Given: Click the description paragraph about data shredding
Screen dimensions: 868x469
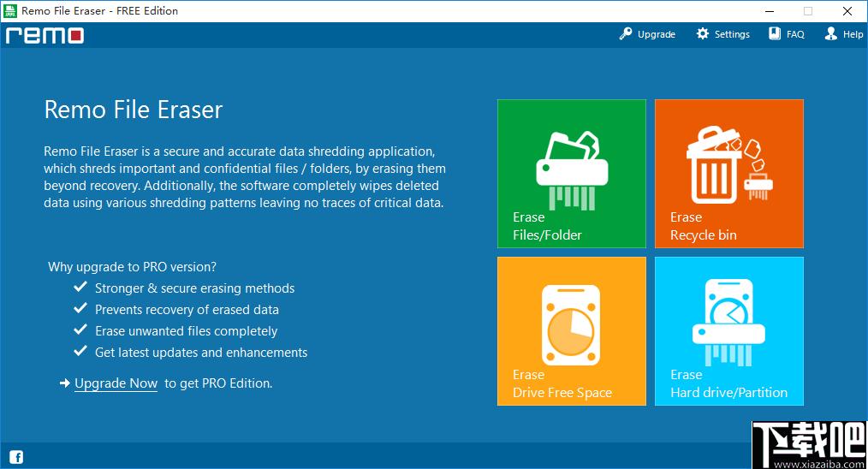Looking at the screenshot, I should [x=245, y=176].
